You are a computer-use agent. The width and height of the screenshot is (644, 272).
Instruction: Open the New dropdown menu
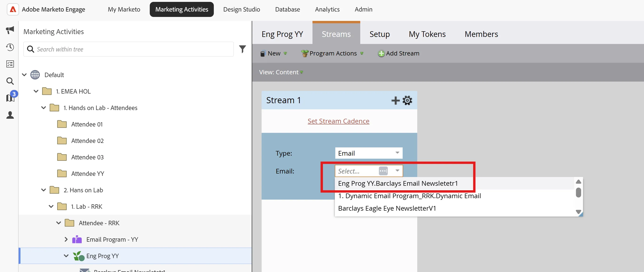point(274,53)
